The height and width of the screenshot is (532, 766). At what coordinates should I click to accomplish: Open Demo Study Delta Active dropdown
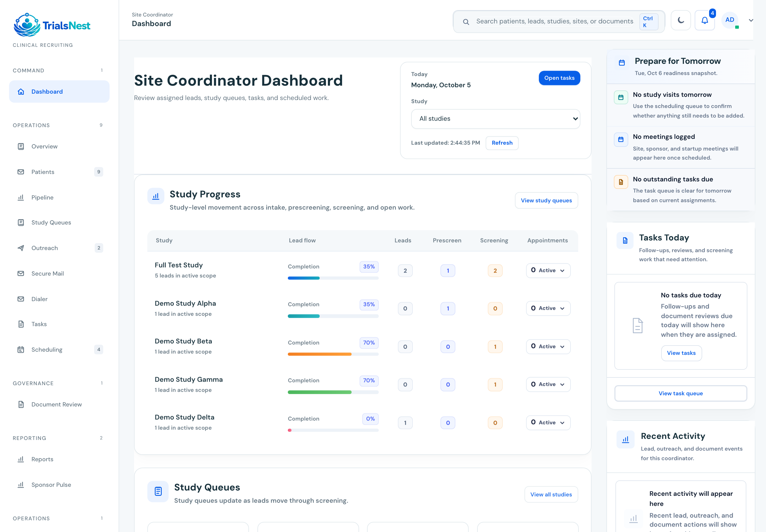(x=548, y=422)
